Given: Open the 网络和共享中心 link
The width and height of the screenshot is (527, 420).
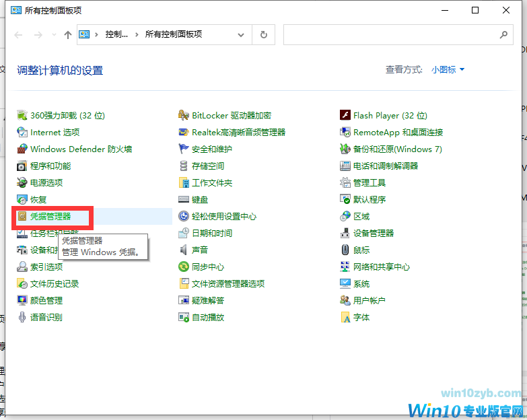Looking at the screenshot, I should [381, 267].
